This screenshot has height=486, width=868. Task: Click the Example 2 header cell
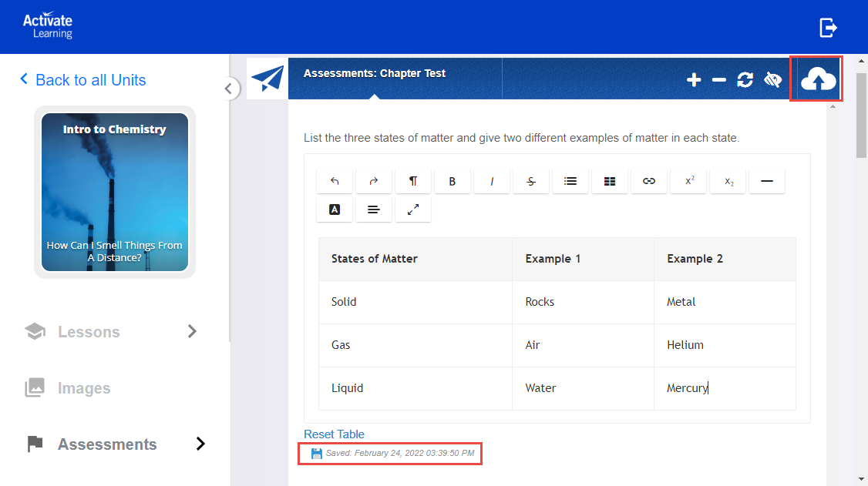coord(725,259)
